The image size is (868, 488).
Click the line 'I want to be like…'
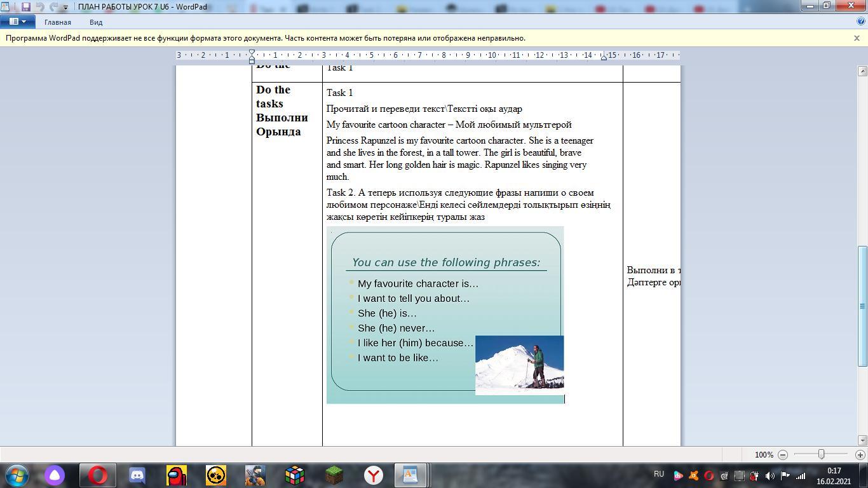(x=398, y=358)
